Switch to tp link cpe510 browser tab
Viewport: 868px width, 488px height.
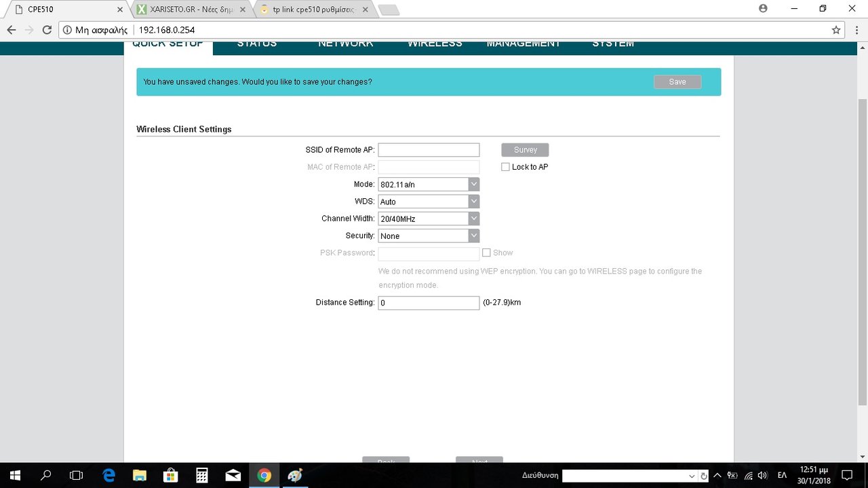(x=315, y=10)
